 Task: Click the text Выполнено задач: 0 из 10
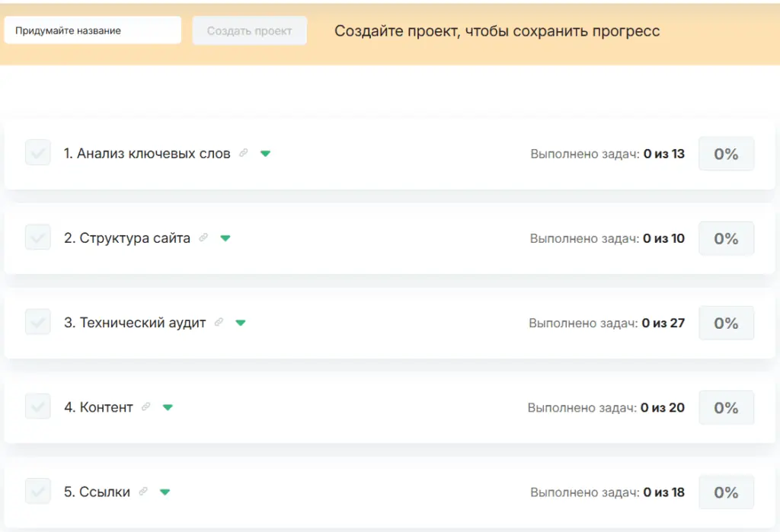[x=607, y=238]
